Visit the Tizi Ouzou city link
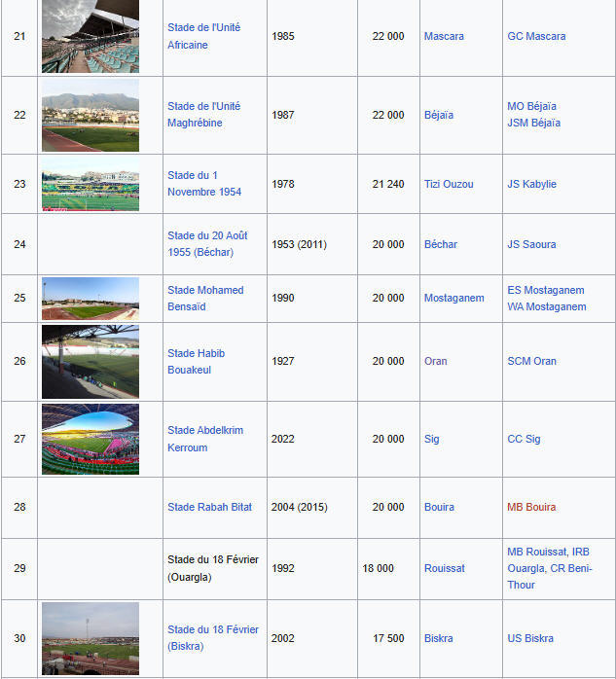Screen dimensions: 616x679 (449, 184)
